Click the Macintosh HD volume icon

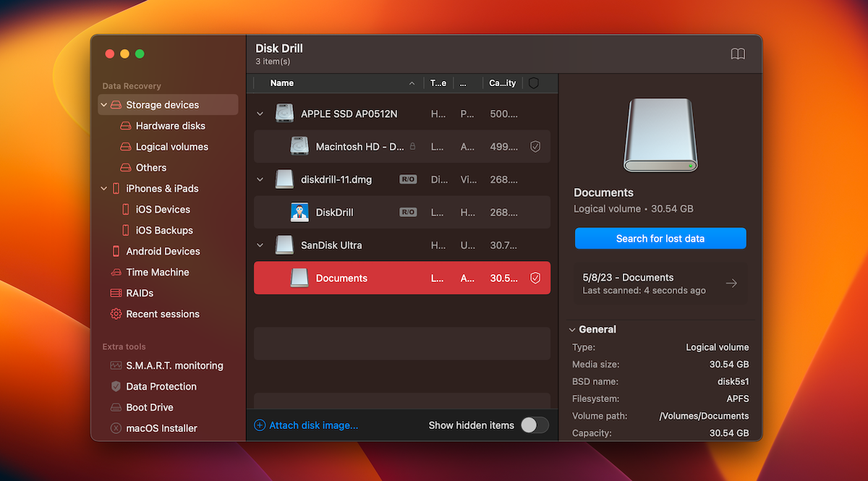pyautogui.click(x=299, y=146)
